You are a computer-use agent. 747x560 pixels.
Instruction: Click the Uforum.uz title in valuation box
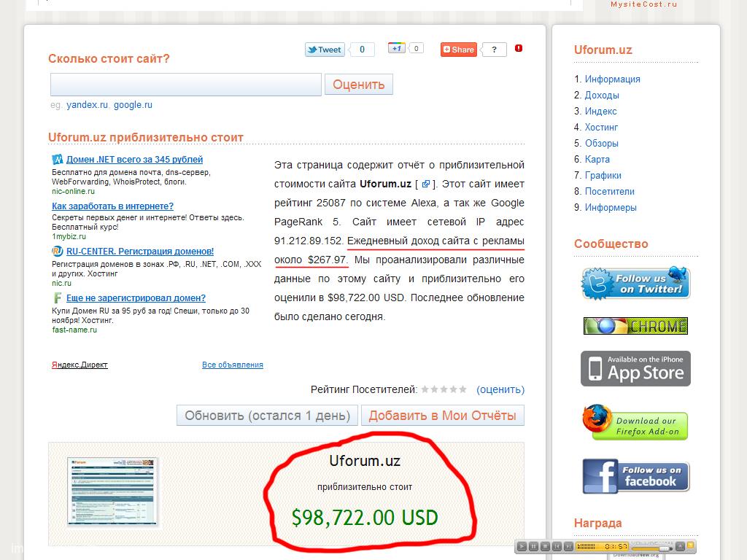tap(365, 461)
